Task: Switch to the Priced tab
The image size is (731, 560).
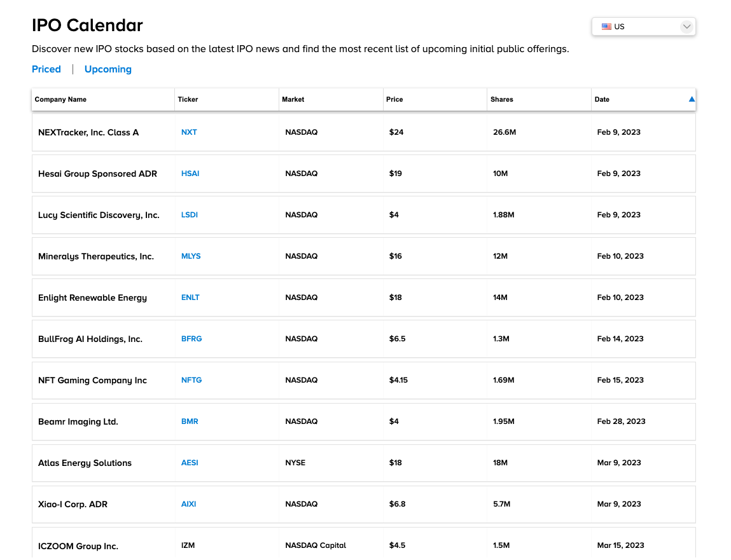Action: 46,69
